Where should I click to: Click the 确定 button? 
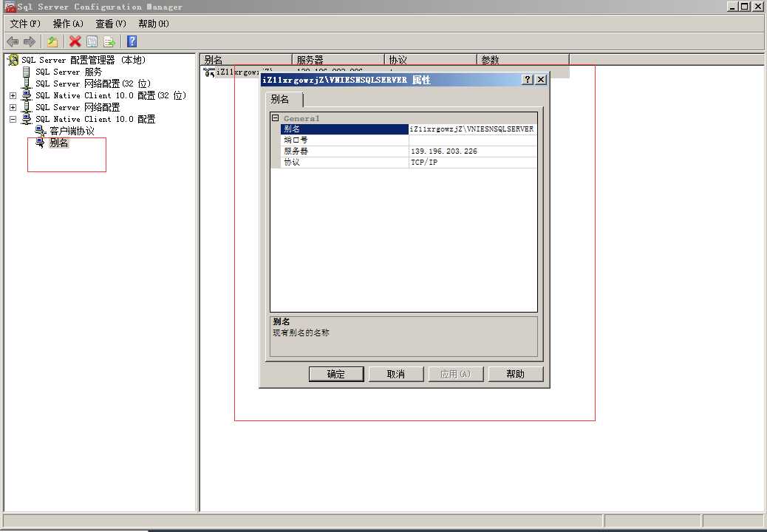(x=336, y=374)
